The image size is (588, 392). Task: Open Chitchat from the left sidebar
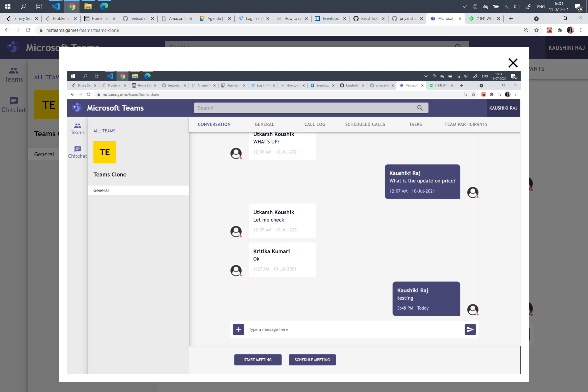77,152
